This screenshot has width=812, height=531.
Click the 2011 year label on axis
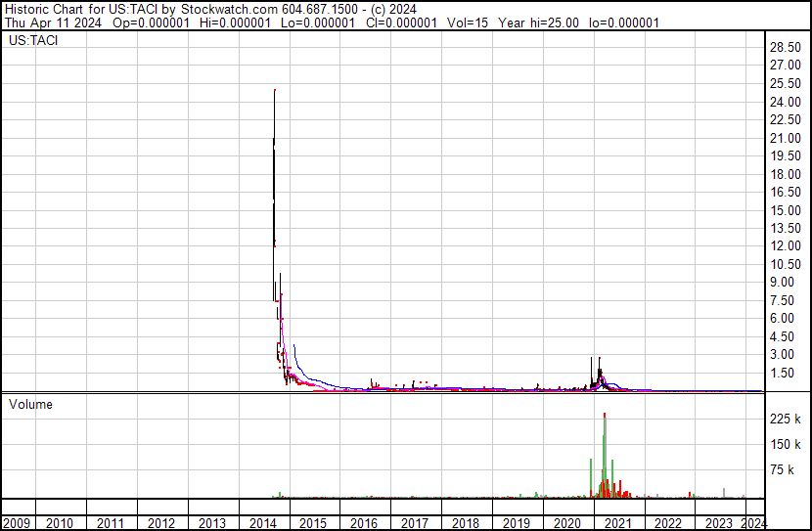(110, 523)
